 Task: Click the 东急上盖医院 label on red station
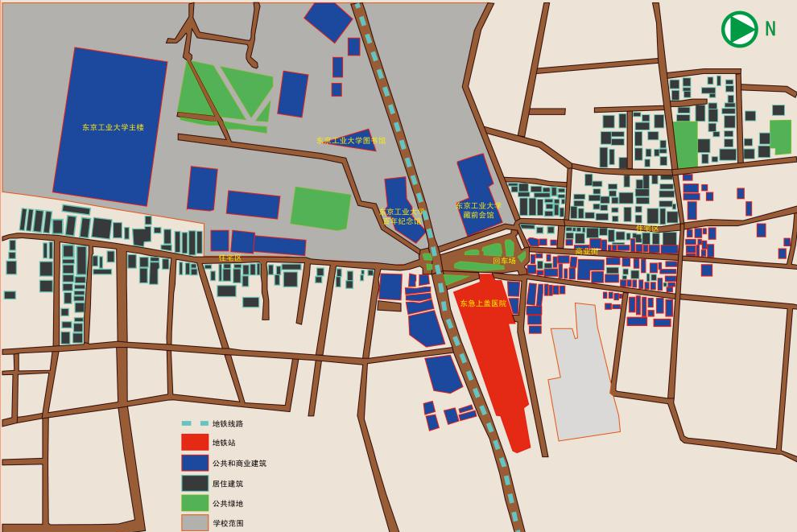[483, 303]
